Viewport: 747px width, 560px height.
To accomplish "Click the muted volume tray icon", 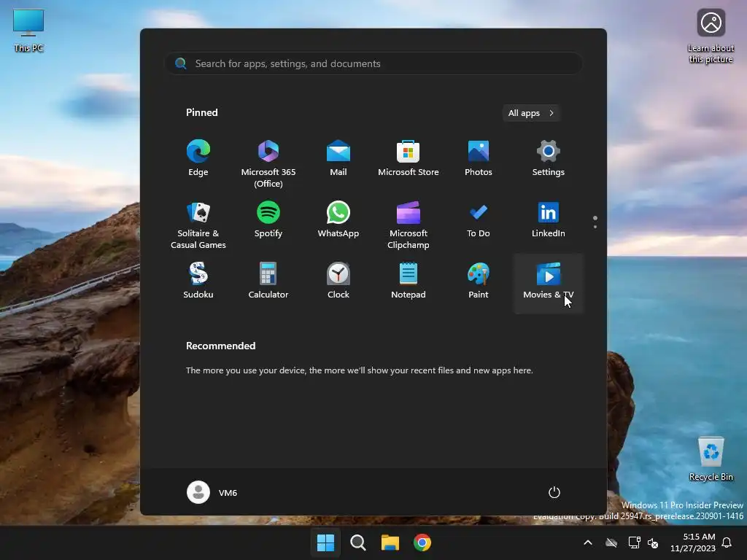I will 653,542.
